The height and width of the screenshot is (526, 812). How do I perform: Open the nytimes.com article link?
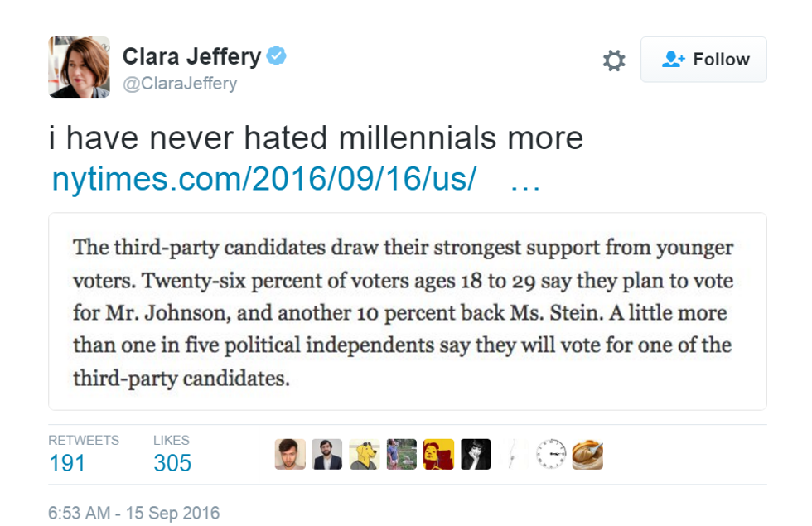[x=263, y=180]
